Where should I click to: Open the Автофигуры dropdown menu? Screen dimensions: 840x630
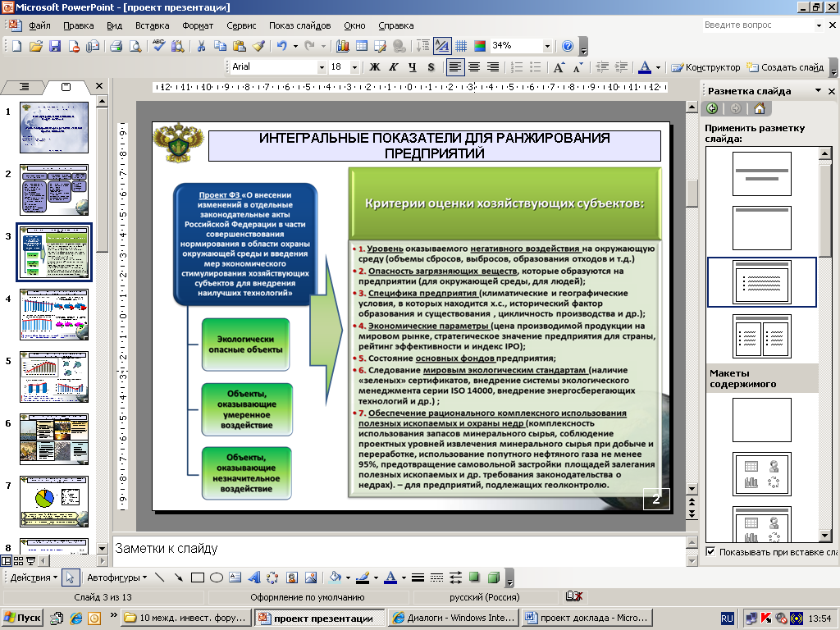click(x=117, y=577)
